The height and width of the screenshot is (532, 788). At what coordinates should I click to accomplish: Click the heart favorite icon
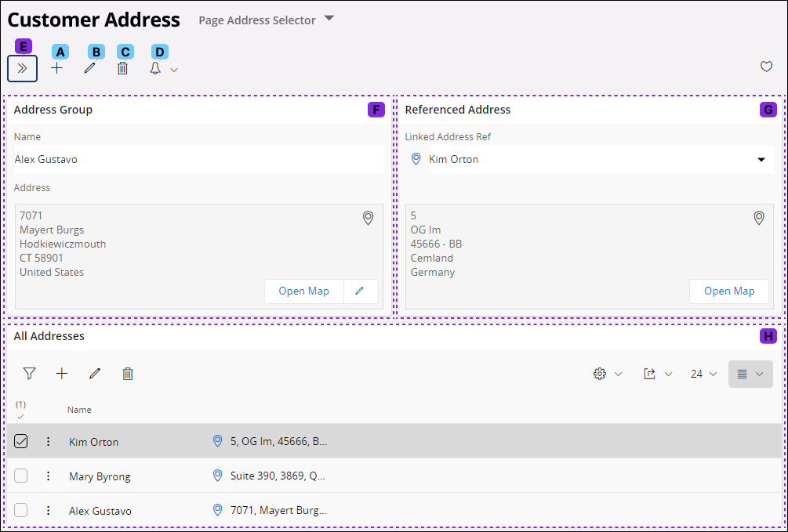766,67
